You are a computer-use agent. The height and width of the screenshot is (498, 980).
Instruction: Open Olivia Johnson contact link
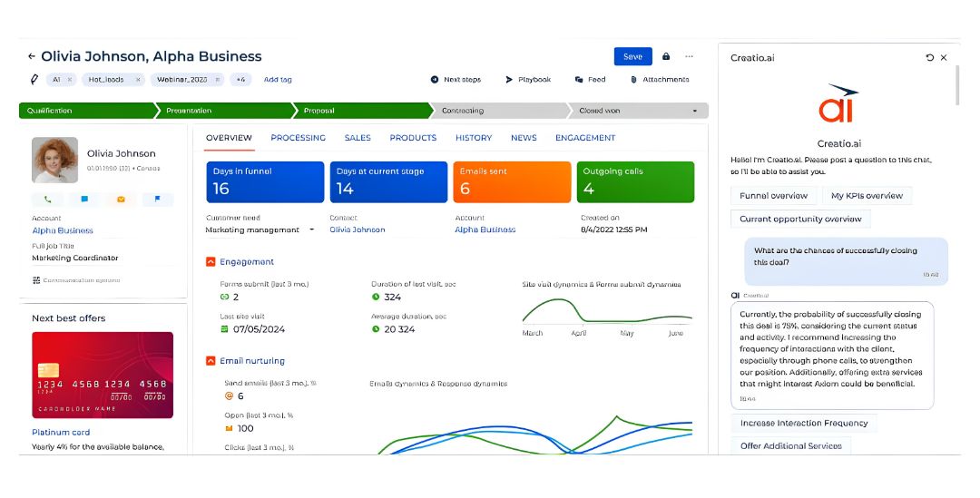pyautogui.click(x=357, y=229)
